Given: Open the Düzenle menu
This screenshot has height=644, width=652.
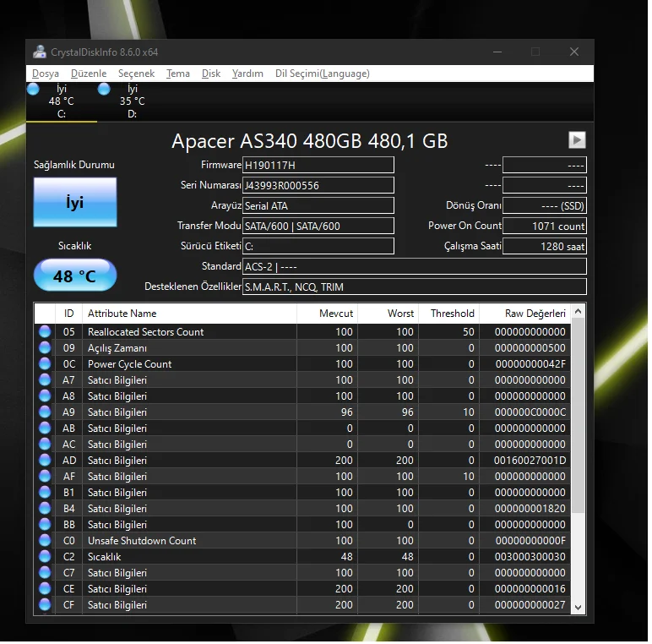Looking at the screenshot, I should [x=89, y=74].
